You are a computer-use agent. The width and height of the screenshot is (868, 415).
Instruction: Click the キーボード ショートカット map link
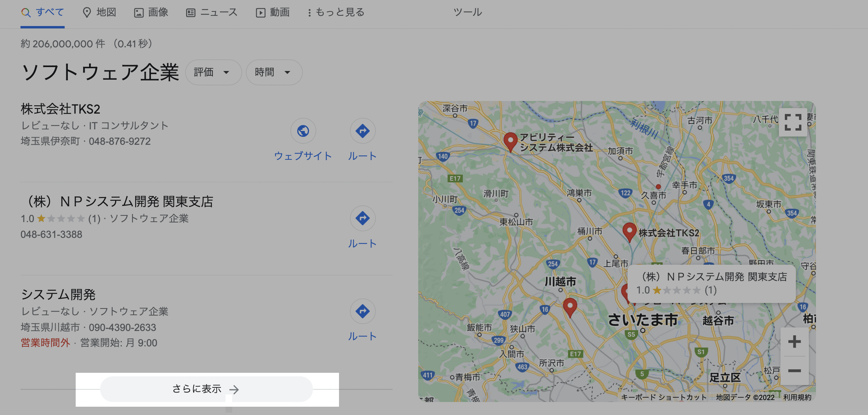[x=664, y=397]
